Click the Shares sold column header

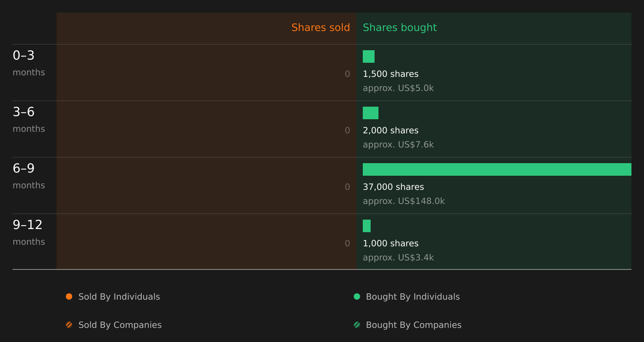point(320,27)
